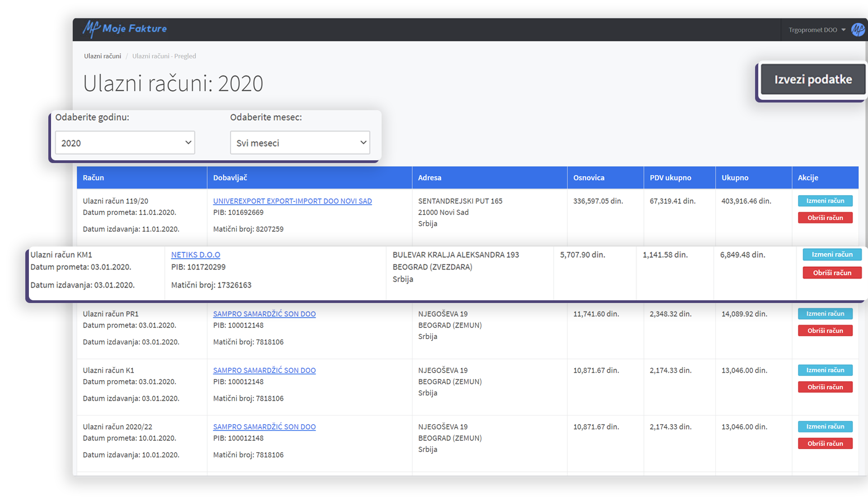Delete invoice PR1 with Obriši račun

[x=825, y=331]
